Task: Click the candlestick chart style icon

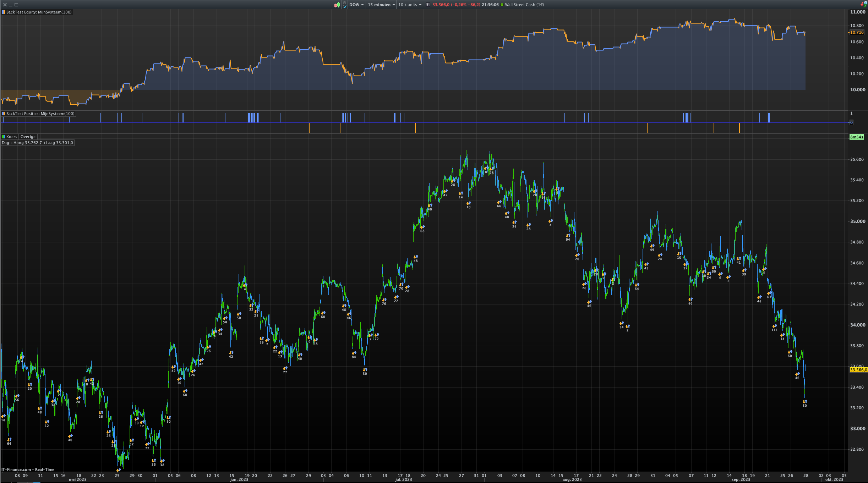Action: (337, 5)
